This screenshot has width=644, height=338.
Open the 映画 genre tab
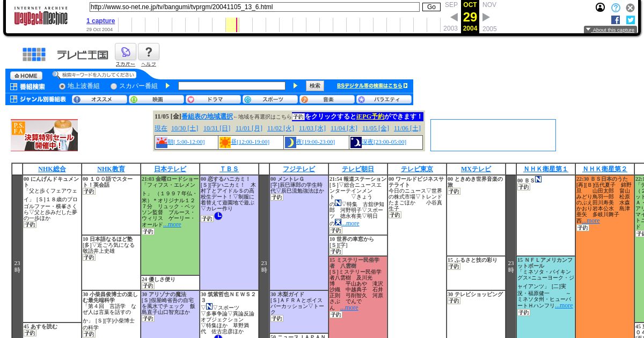(x=157, y=99)
